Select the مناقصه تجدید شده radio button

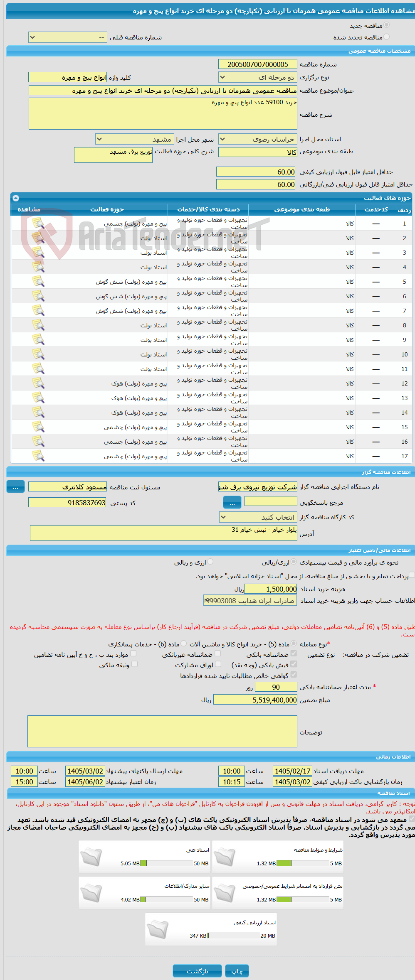(387, 37)
